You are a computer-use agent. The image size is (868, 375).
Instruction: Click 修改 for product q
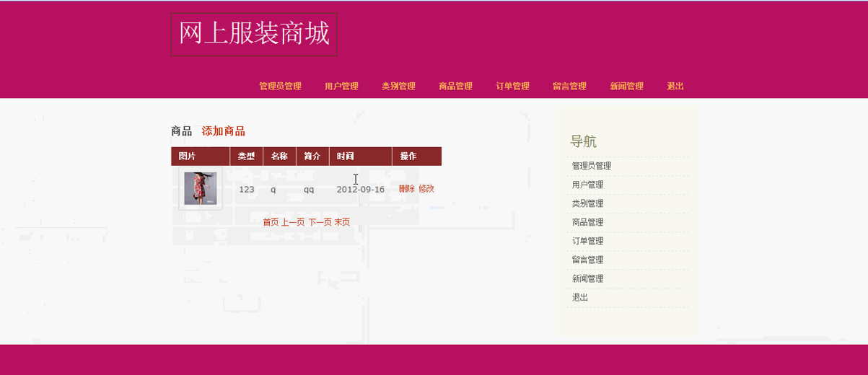[x=426, y=189]
